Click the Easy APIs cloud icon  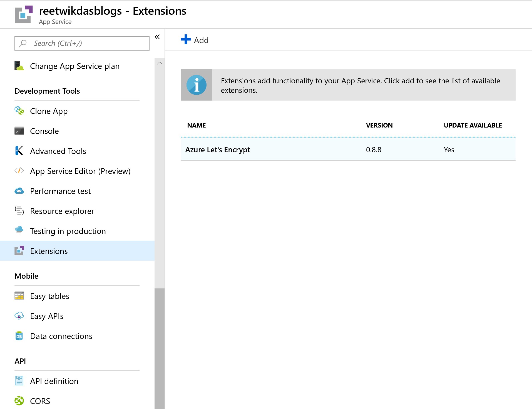click(x=19, y=316)
